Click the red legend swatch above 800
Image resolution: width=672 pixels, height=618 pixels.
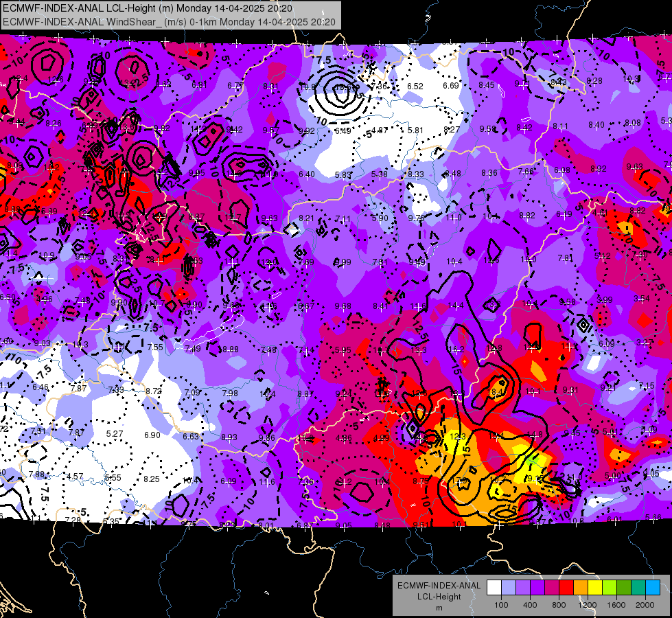click(566, 588)
